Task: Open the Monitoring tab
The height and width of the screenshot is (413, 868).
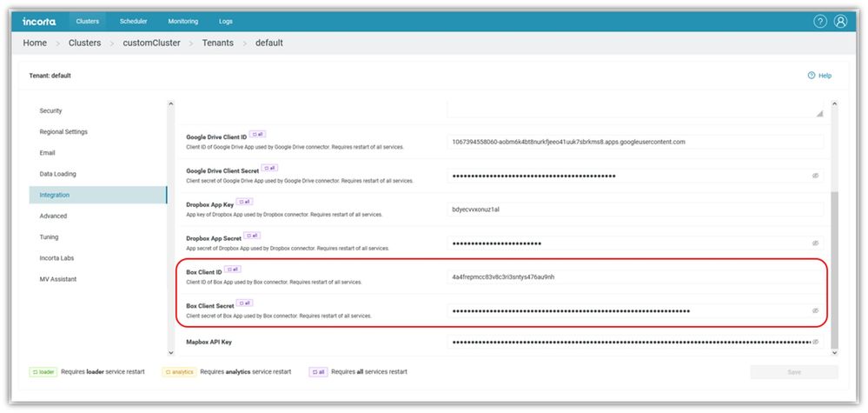Action: 183,21
